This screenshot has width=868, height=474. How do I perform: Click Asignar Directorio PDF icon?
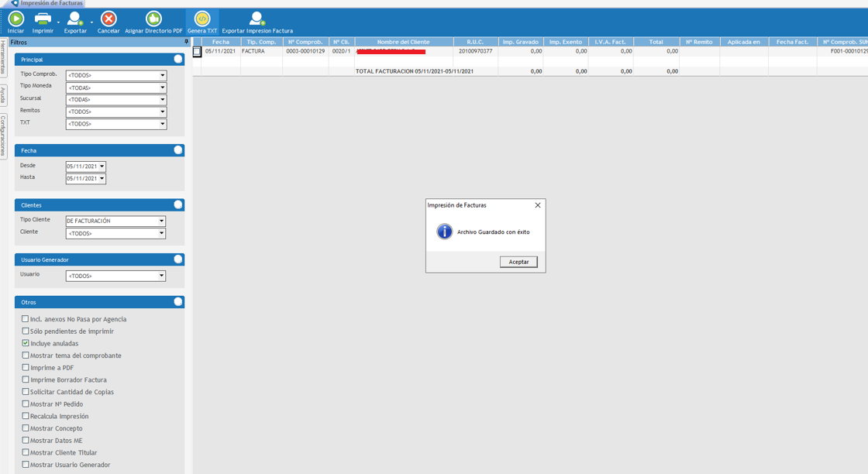pyautogui.click(x=153, y=19)
